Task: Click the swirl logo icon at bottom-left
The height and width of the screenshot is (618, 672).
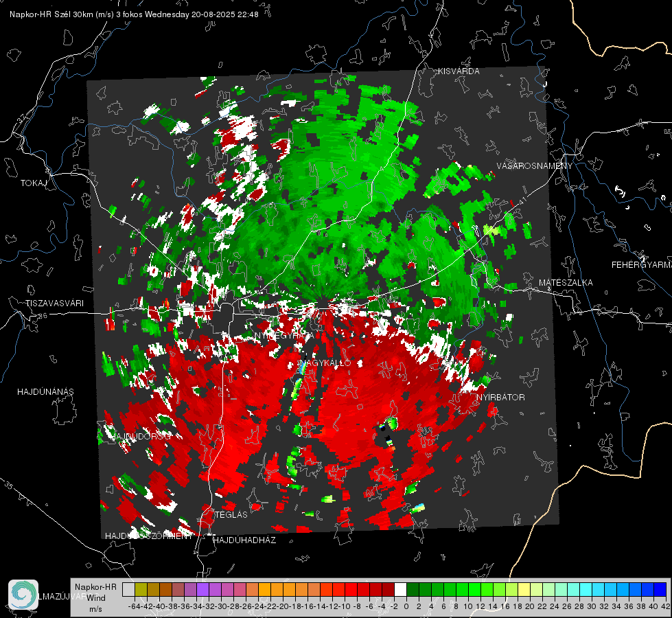Action: pyautogui.click(x=23, y=595)
